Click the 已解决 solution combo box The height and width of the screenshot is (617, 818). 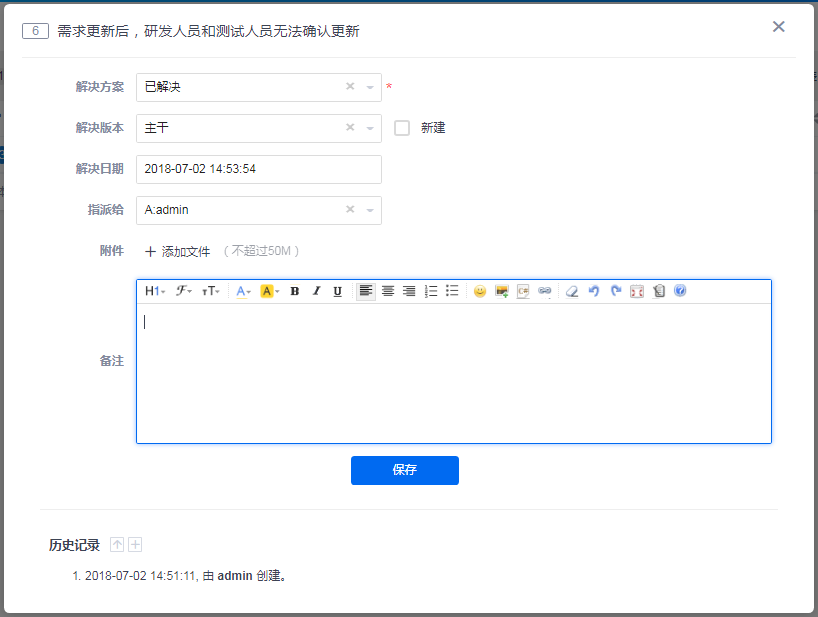tap(259, 87)
